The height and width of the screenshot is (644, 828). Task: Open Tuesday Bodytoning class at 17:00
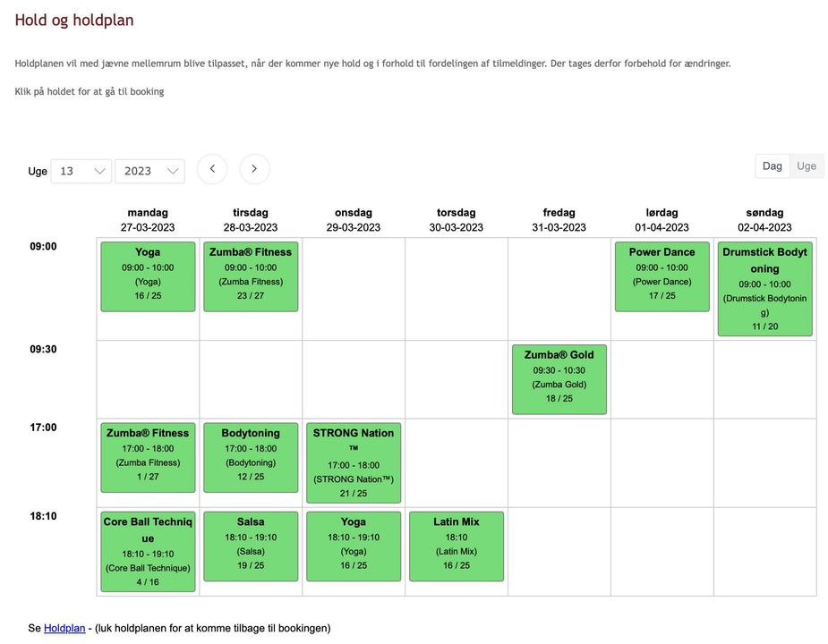(251, 457)
